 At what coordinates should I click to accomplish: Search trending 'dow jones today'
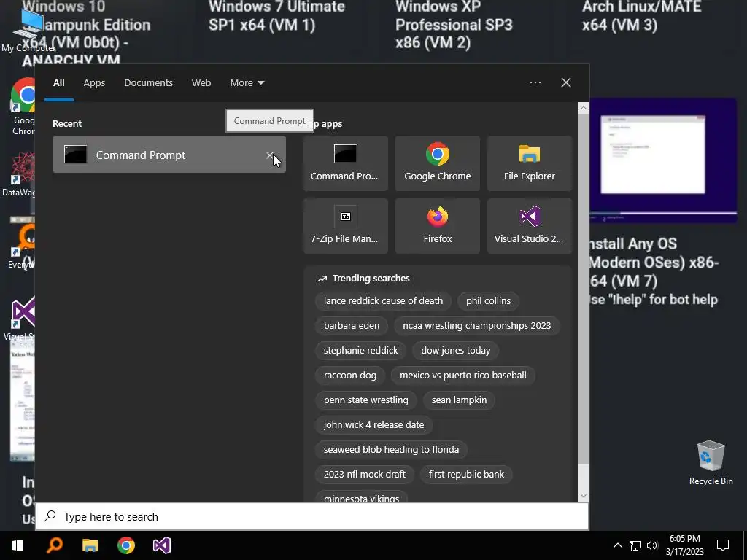pos(455,351)
